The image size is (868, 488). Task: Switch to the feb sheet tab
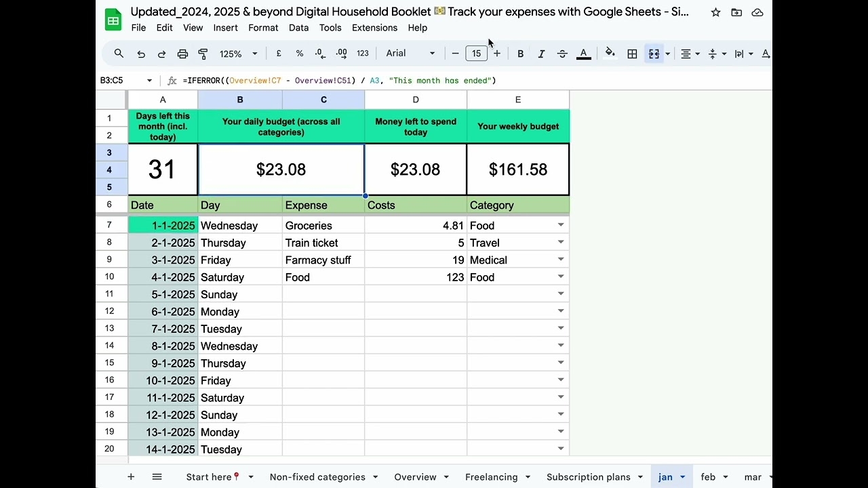[x=708, y=477]
